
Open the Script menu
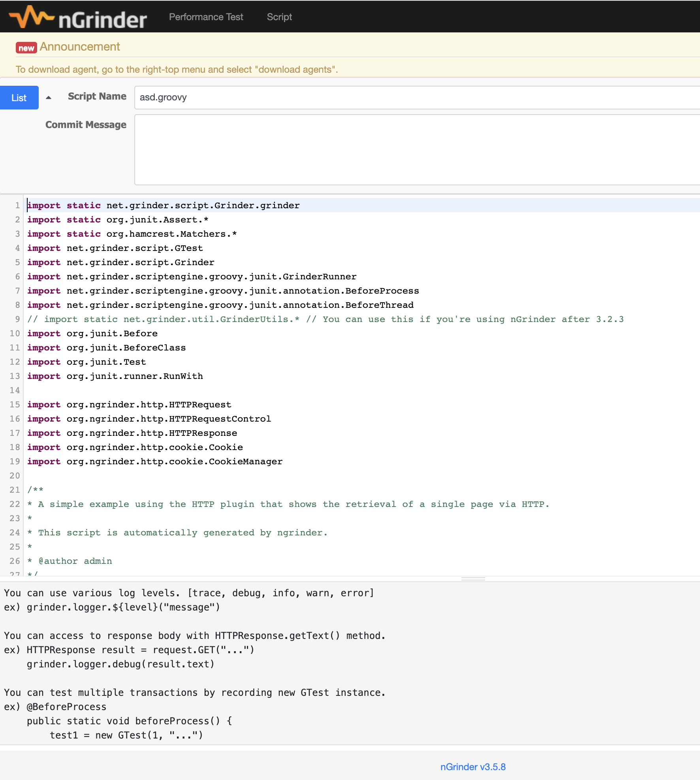pos(279,17)
